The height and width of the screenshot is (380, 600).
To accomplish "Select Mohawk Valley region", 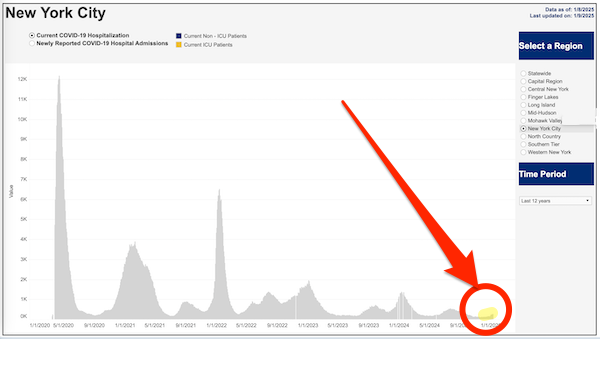I will click(523, 121).
